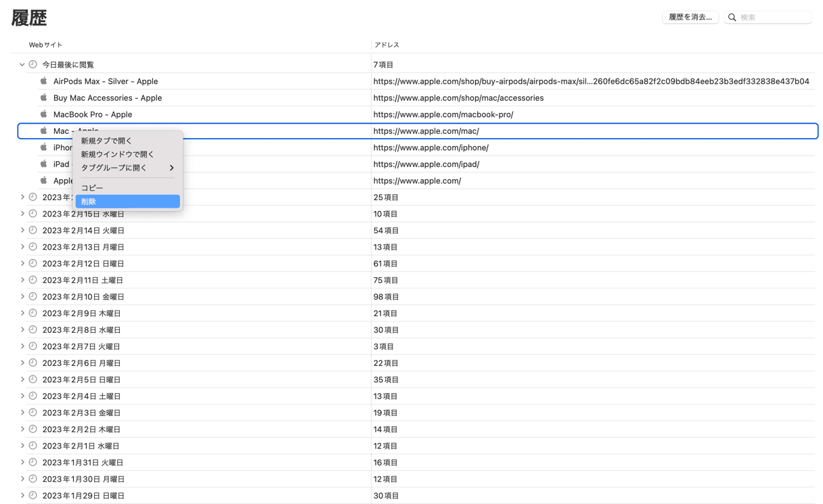The width and height of the screenshot is (823, 504).
Task: Expand the 2023年2月3日 金曜日 group
Action: coord(22,412)
